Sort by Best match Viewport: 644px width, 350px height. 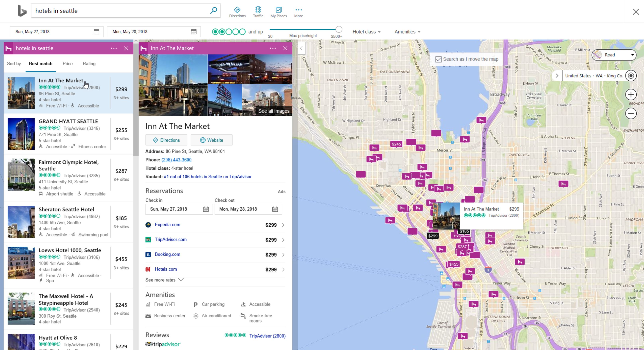pyautogui.click(x=40, y=64)
